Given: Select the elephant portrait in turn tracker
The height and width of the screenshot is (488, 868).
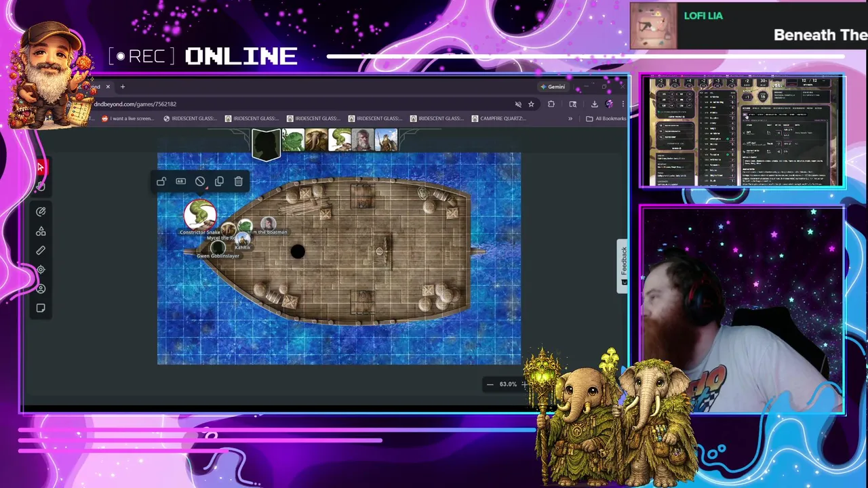Looking at the screenshot, I should tap(316, 140).
